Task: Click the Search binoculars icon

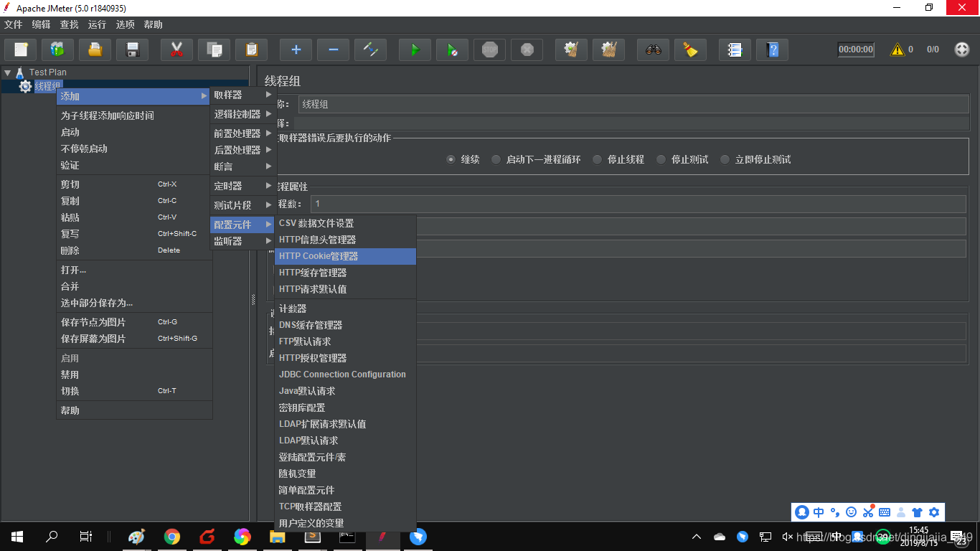Action: click(653, 50)
